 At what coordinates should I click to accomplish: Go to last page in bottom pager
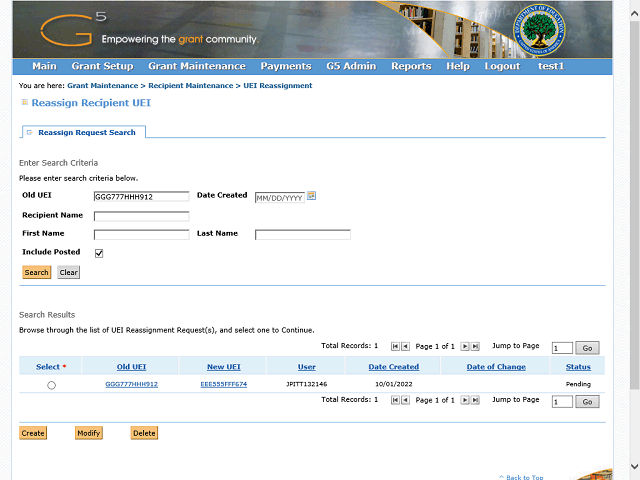tap(475, 400)
